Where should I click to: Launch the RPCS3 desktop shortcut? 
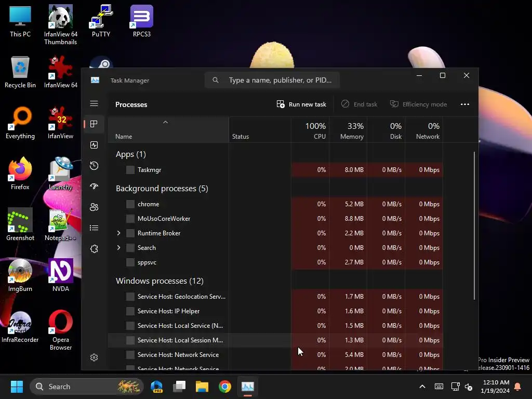[x=141, y=21]
